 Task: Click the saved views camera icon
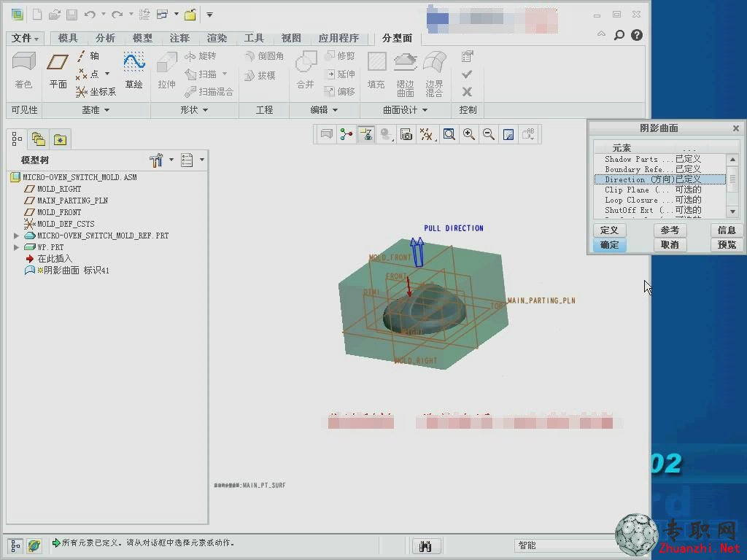406,134
